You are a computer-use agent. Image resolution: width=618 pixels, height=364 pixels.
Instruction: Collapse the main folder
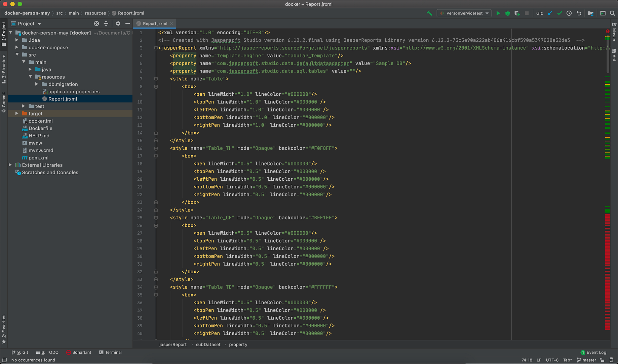[24, 62]
